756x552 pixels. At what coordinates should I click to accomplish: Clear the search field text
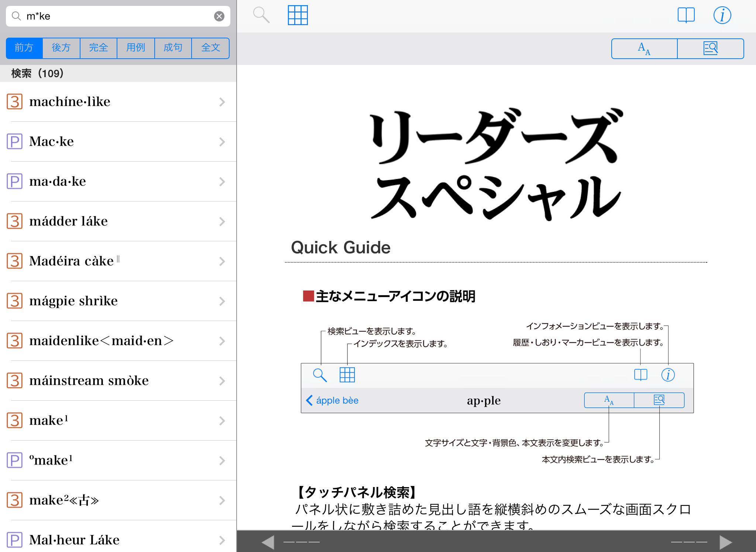click(219, 16)
